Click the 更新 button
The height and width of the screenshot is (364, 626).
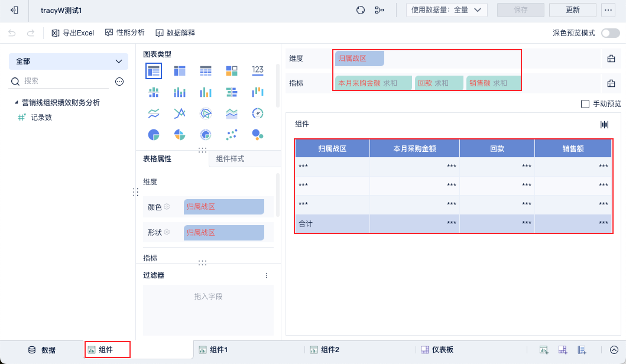(572, 10)
